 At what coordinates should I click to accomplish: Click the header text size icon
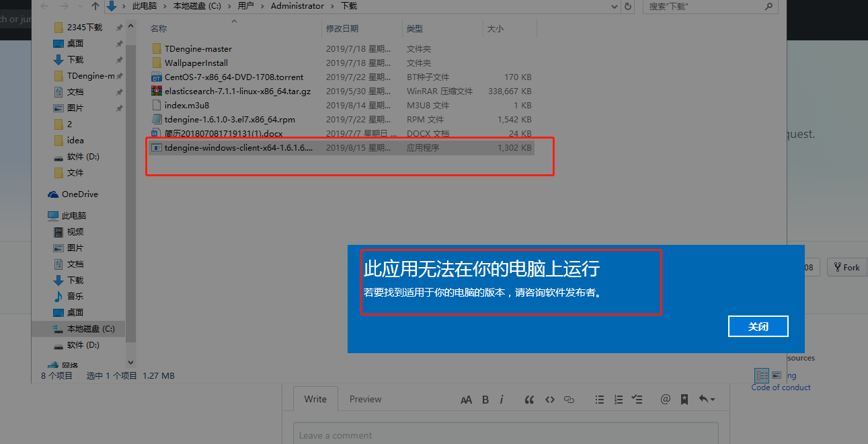[x=466, y=400]
